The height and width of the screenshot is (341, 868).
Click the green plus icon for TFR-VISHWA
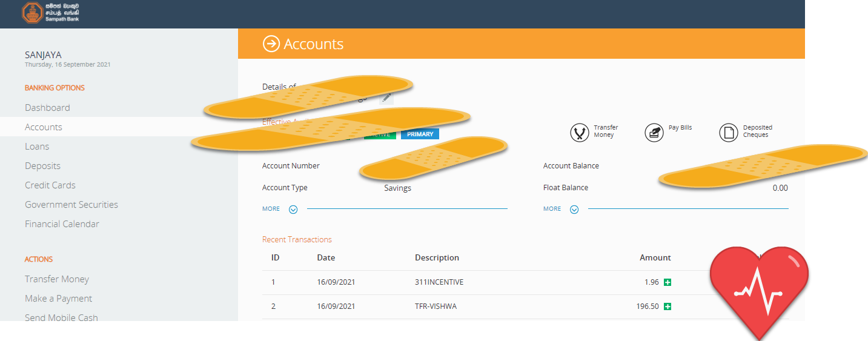tap(668, 306)
